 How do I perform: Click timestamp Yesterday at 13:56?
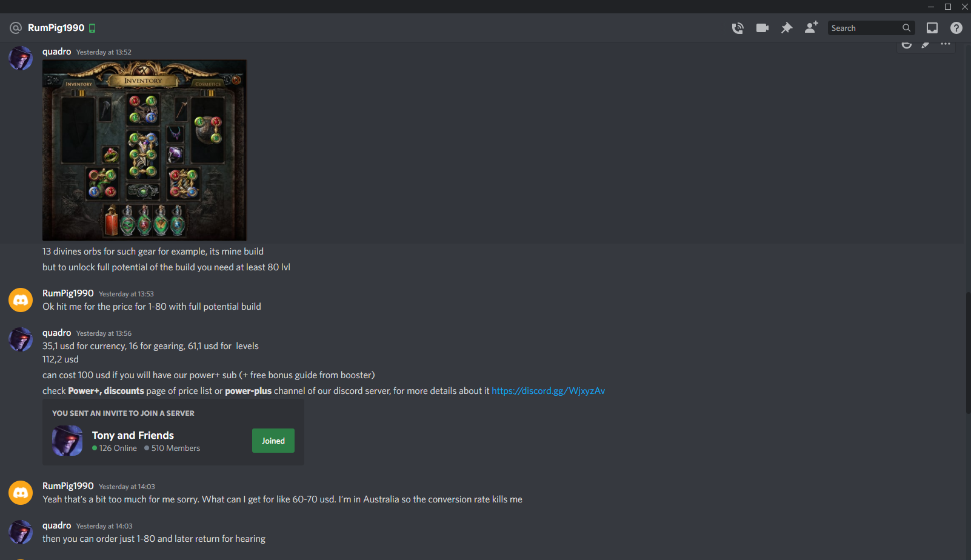[104, 333]
